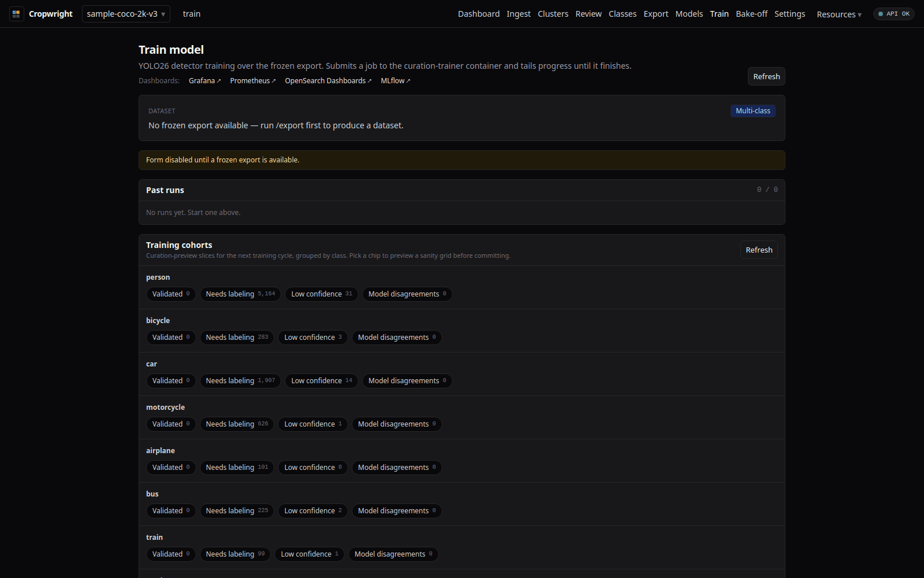Click the Past runs 0 / 0 counter
This screenshot has height=578, width=924.
[767, 190]
